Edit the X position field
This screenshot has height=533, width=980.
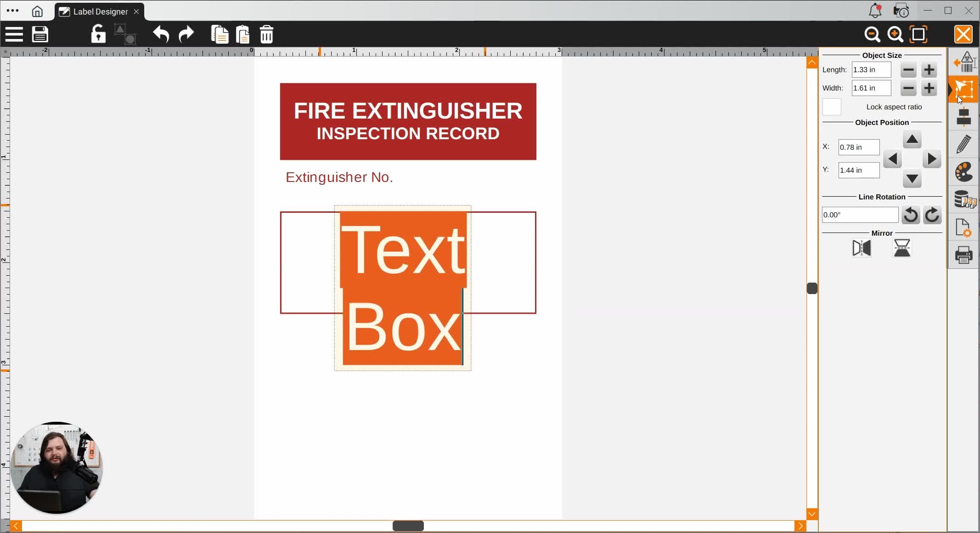pyautogui.click(x=859, y=147)
